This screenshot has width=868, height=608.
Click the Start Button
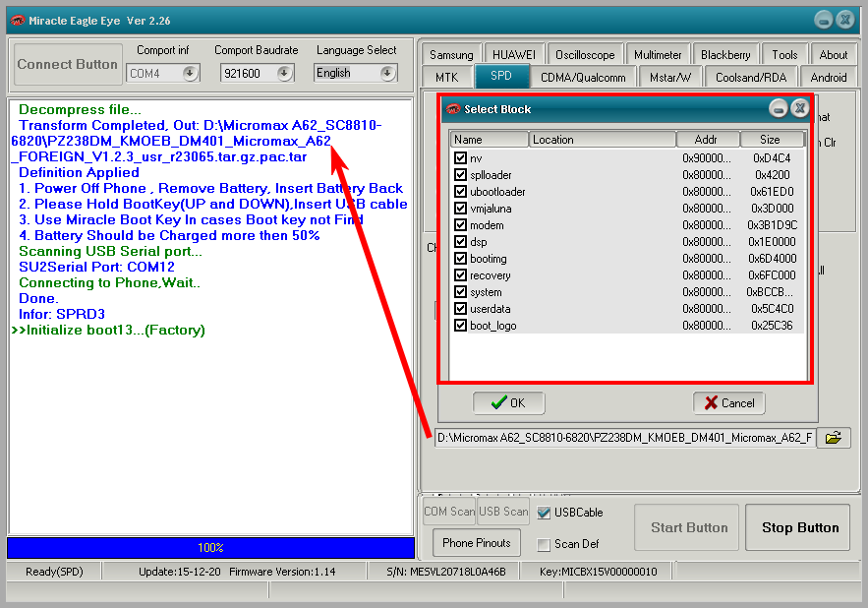tap(686, 527)
